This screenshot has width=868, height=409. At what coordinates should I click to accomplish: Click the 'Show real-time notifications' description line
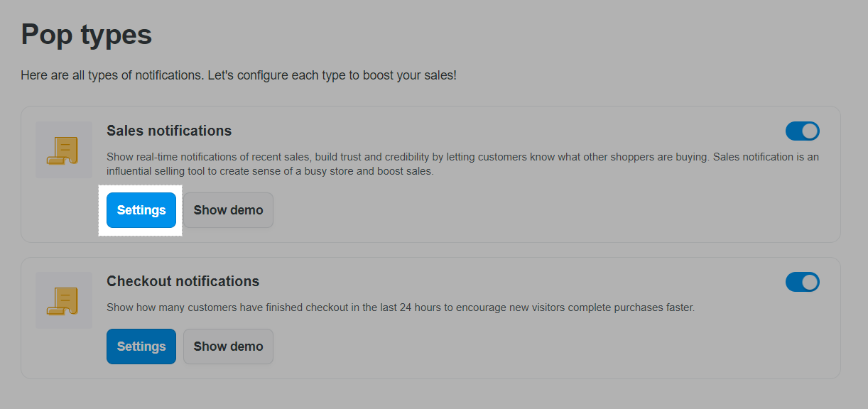[x=463, y=157]
